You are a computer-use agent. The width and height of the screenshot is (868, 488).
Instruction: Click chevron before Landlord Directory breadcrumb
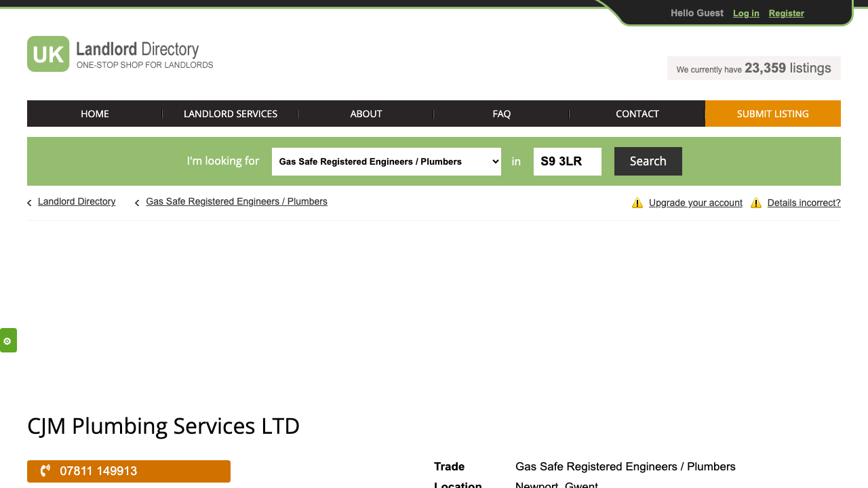tap(28, 202)
